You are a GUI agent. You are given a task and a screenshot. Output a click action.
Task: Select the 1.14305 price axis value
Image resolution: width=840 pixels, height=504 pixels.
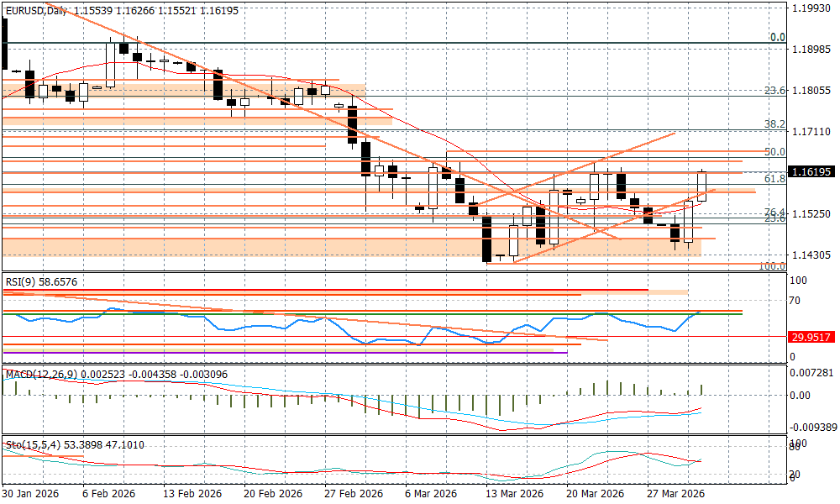point(811,255)
